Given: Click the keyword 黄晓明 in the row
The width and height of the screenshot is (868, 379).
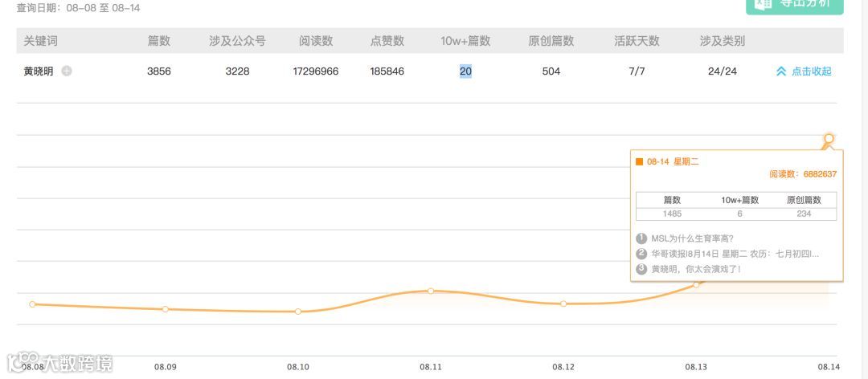Looking at the screenshot, I should (x=39, y=71).
